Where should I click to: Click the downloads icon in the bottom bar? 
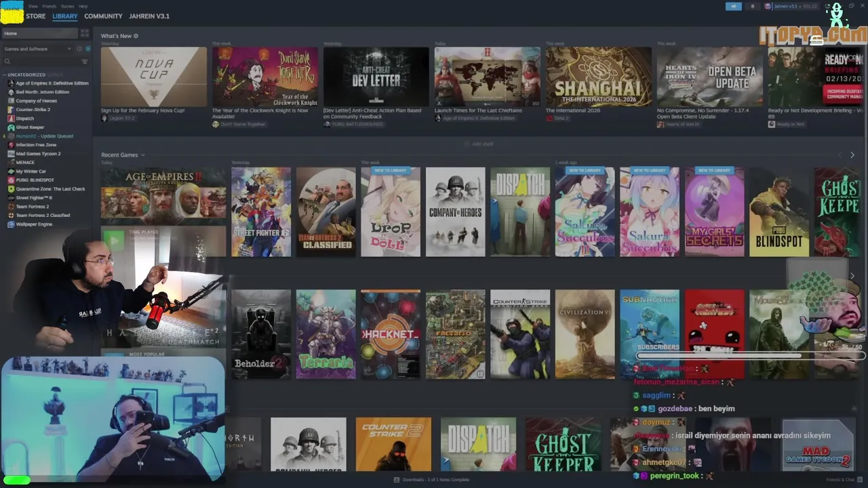point(397,480)
